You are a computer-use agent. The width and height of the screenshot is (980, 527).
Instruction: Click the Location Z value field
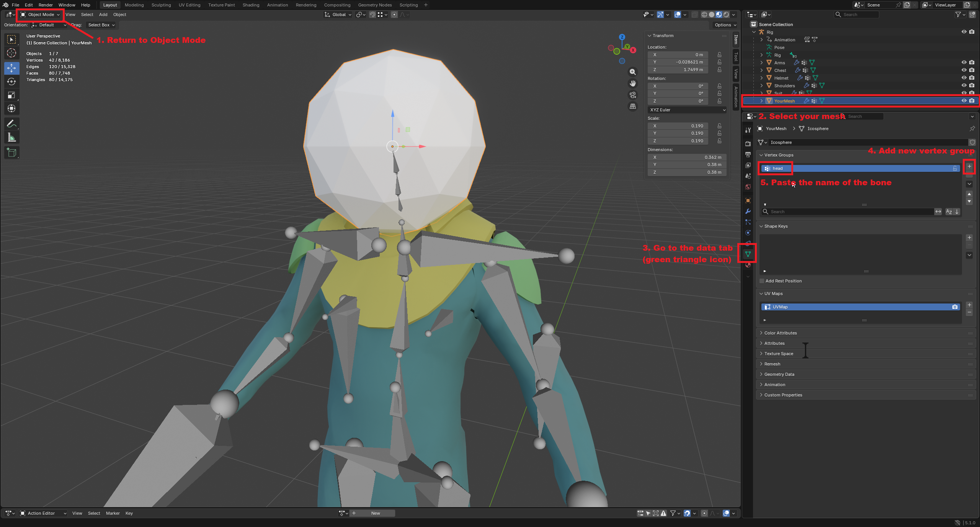[678, 70]
